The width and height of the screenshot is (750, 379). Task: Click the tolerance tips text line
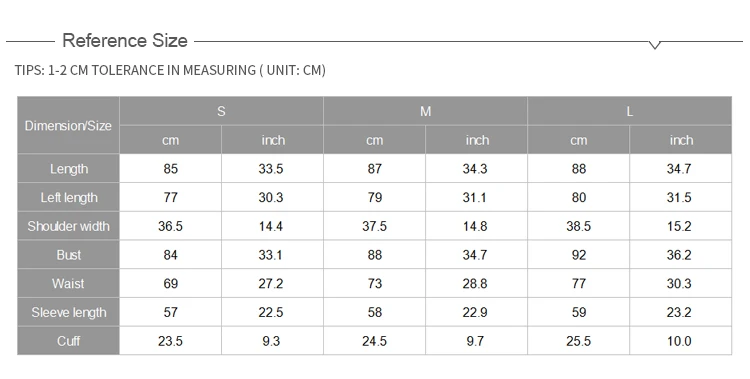(170, 70)
